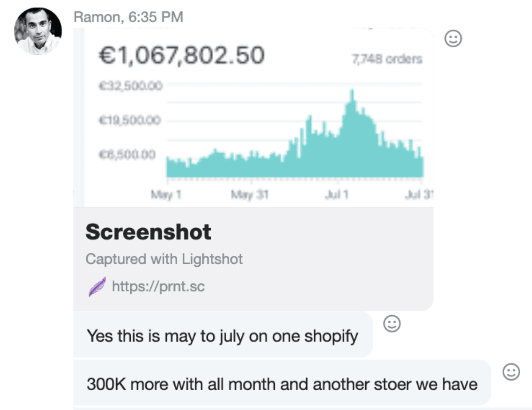This screenshot has width=532, height=410.
Task: Click the purple Lightshot feather icon
Action: coord(97,287)
